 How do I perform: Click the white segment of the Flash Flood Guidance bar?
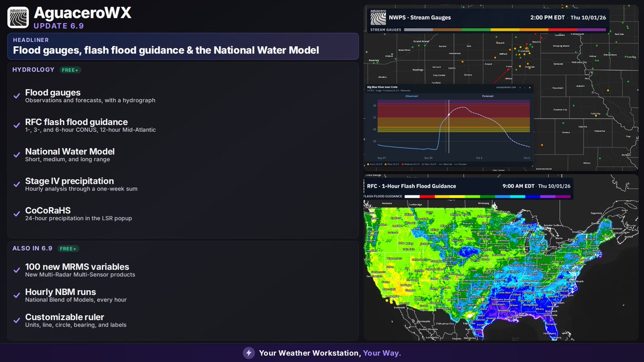click(x=412, y=197)
